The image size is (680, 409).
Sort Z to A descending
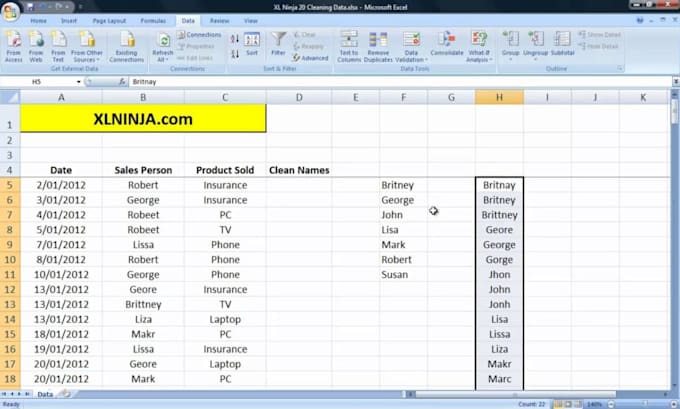pos(235,54)
